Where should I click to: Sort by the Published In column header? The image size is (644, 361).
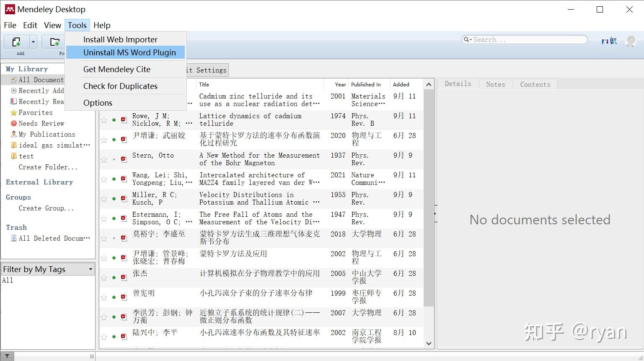(x=369, y=84)
